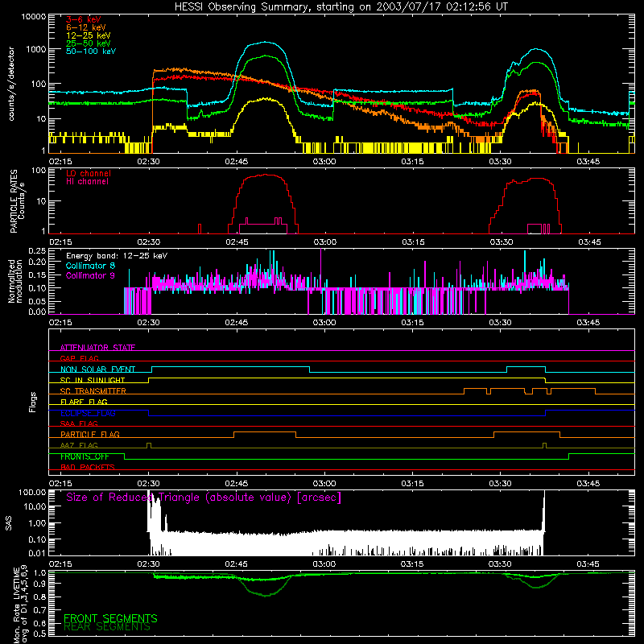Select the 'HI channel' legend label
The image size is (644, 644).
tap(87, 182)
